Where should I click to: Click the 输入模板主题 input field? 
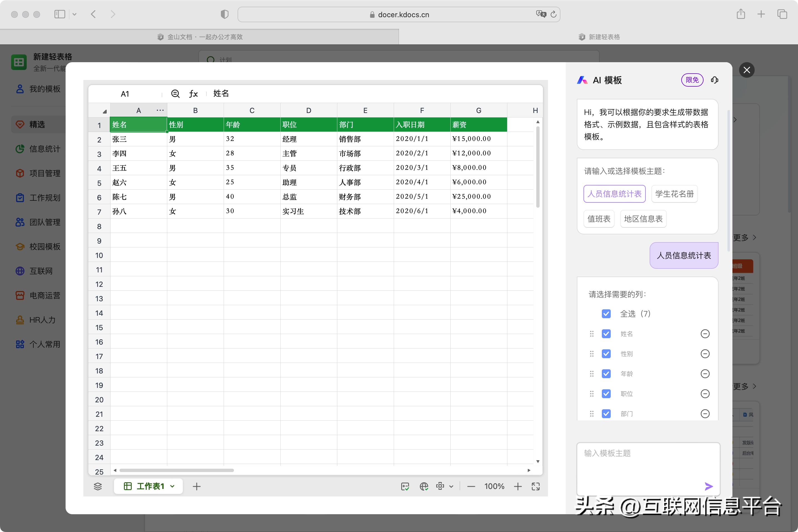tap(643, 454)
